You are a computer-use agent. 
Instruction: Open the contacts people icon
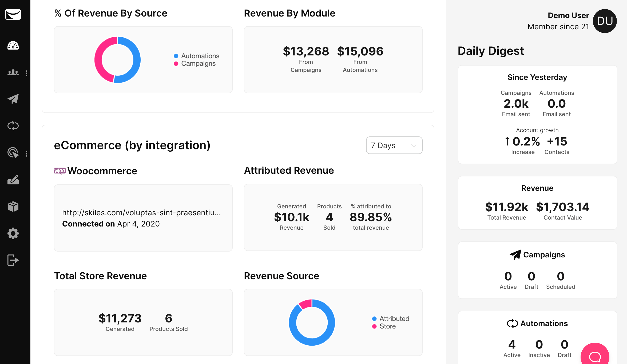point(13,72)
